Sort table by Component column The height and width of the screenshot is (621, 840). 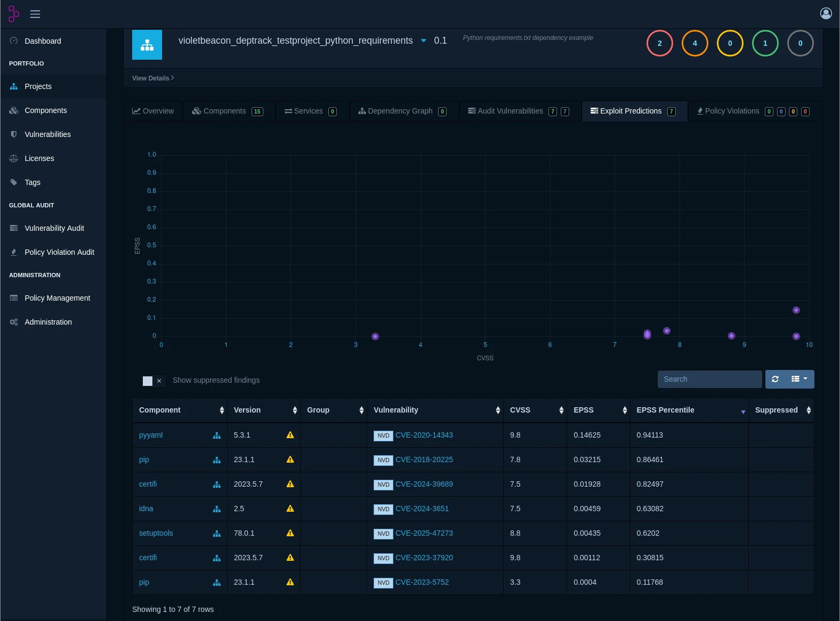click(180, 410)
